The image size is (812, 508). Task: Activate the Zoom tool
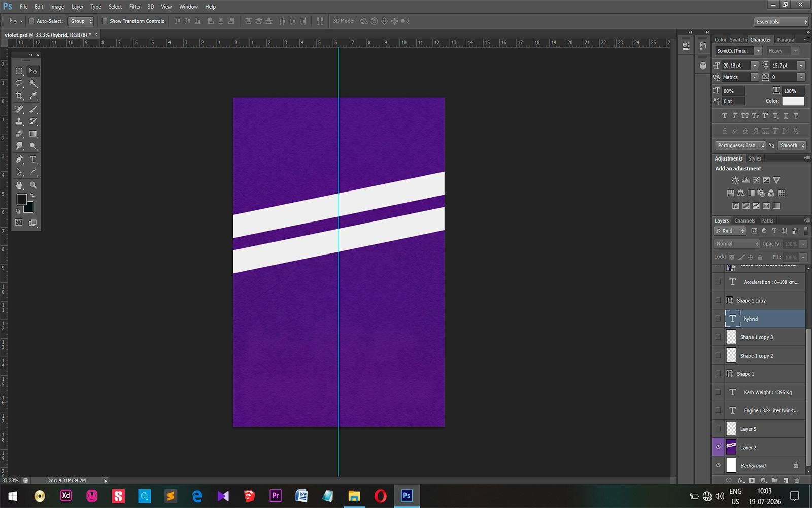coord(33,185)
